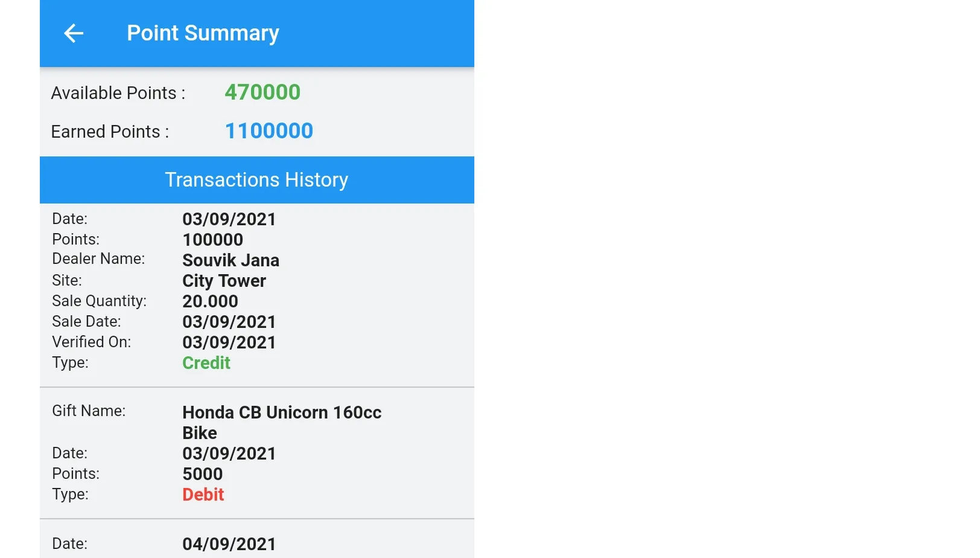Click the 5000 points value under gift entry
The height and width of the screenshot is (558, 980).
click(x=203, y=474)
